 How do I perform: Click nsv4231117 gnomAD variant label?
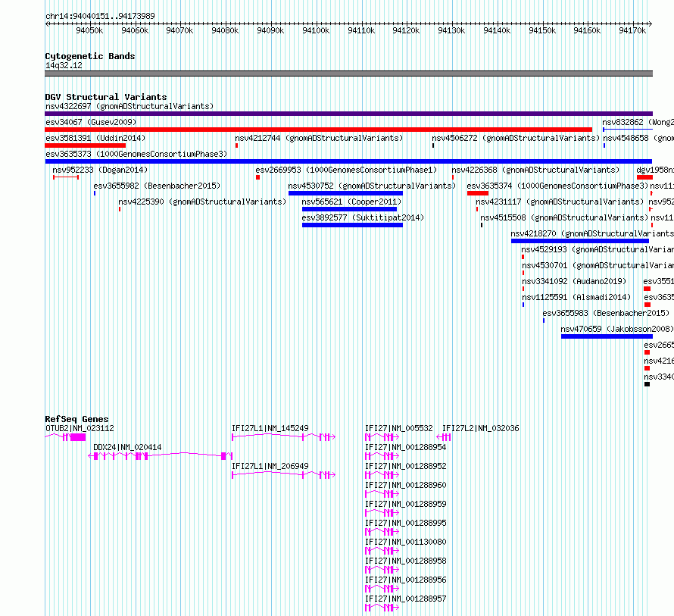pos(560,202)
